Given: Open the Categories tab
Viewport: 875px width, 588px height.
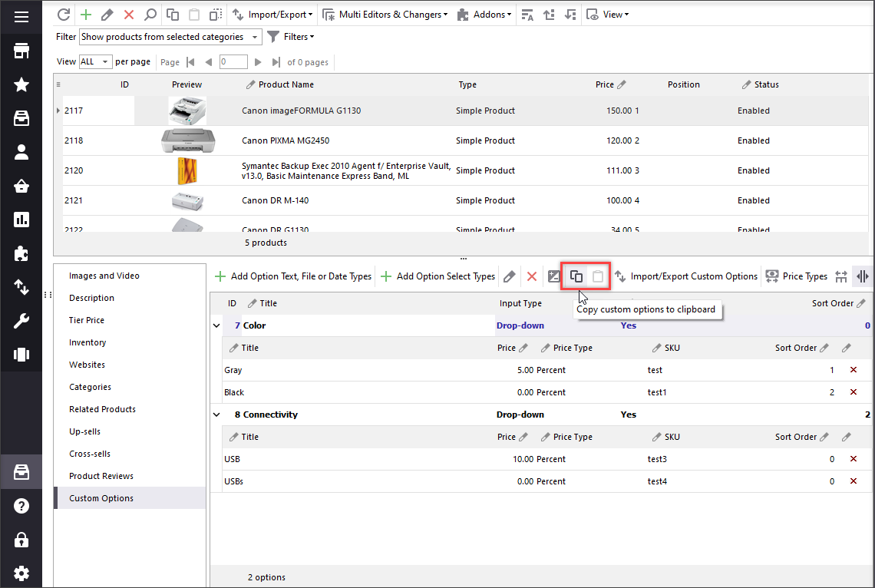Looking at the screenshot, I should pos(90,387).
